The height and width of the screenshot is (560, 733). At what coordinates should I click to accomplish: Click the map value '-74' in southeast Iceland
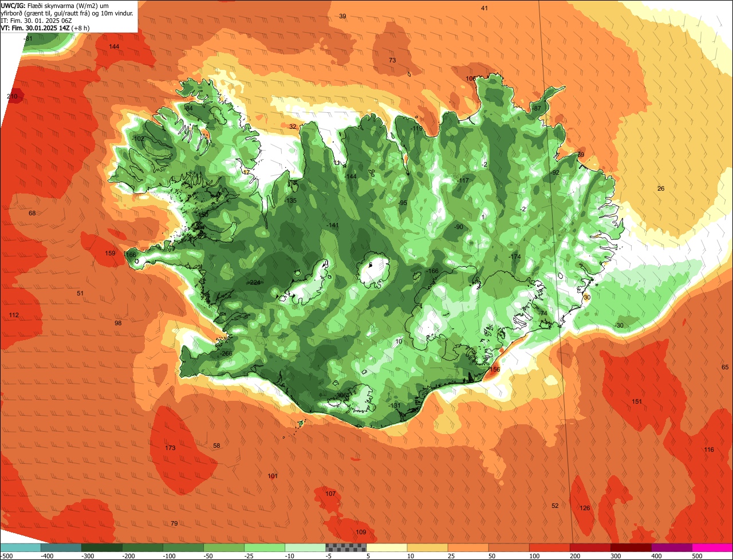(542, 313)
